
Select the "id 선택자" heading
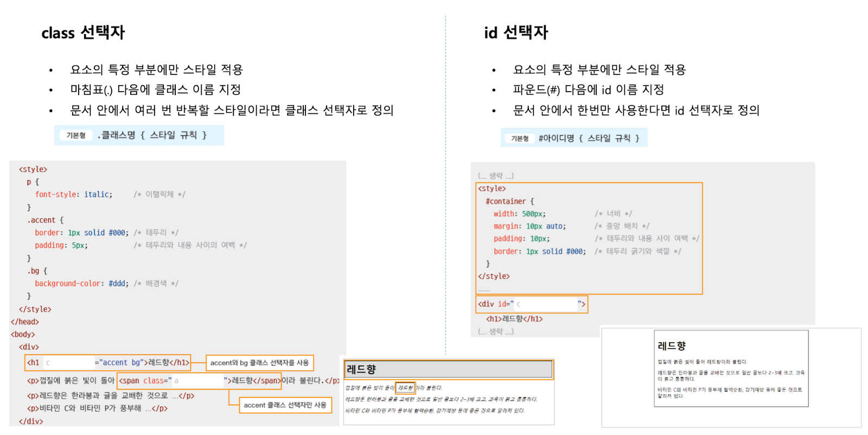516,33
